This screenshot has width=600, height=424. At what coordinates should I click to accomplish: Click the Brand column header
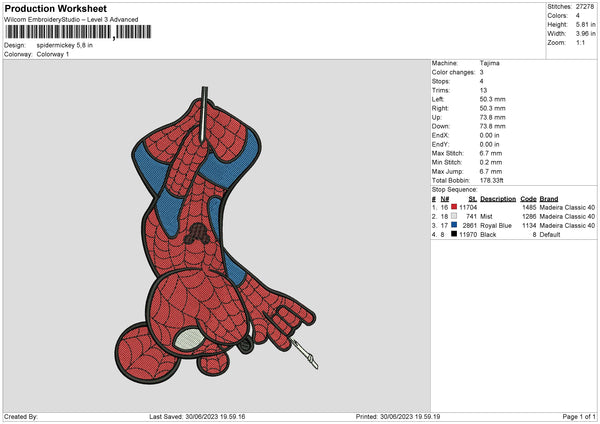(x=549, y=199)
